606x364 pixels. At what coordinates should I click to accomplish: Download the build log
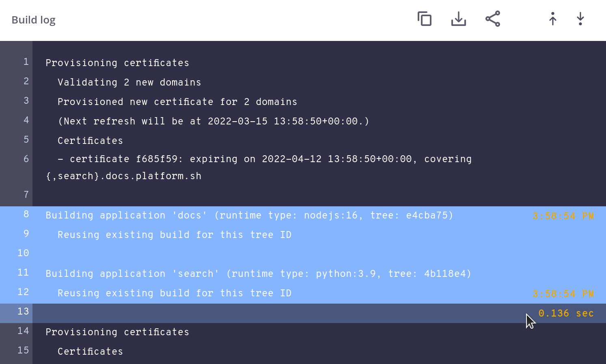click(x=458, y=19)
